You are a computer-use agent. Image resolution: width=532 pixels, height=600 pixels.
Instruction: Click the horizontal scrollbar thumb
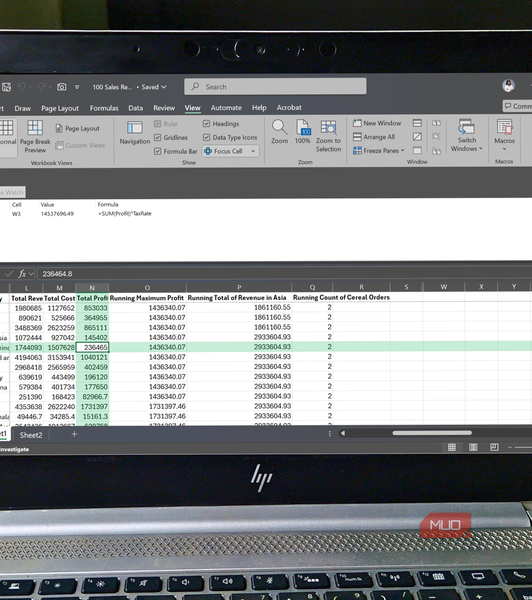432,433
